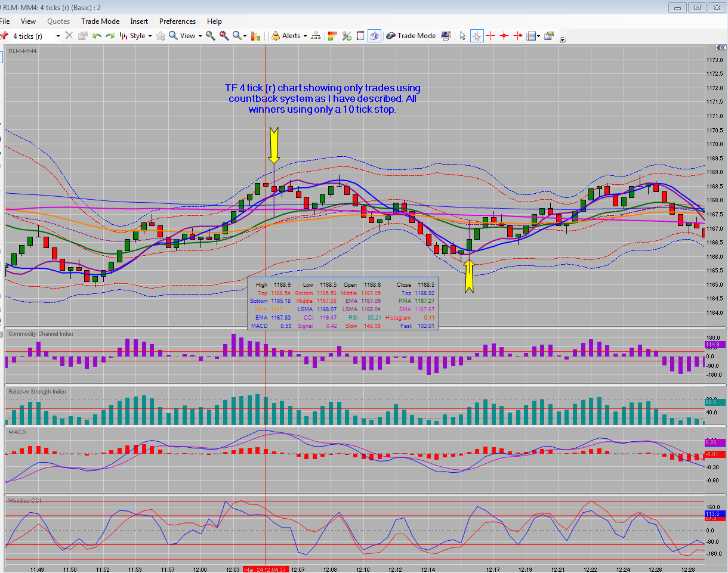Click the red zoom out magnifier
Screen dimensions: 728x573
224,36
